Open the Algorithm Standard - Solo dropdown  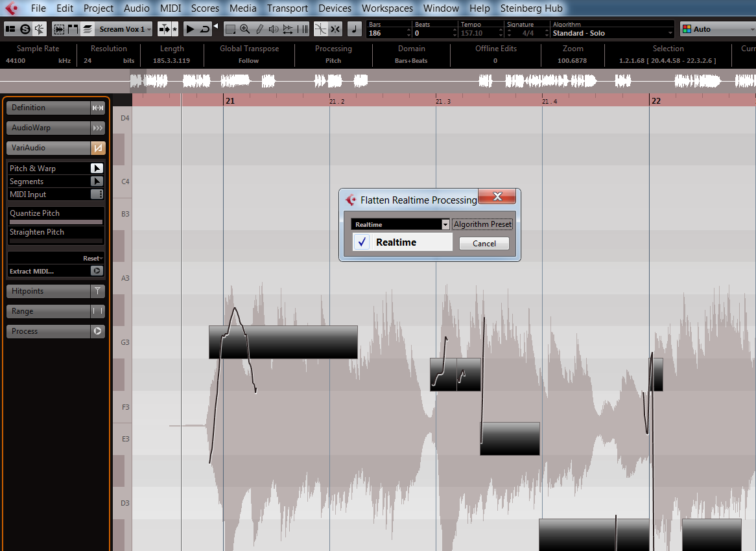tap(612, 33)
